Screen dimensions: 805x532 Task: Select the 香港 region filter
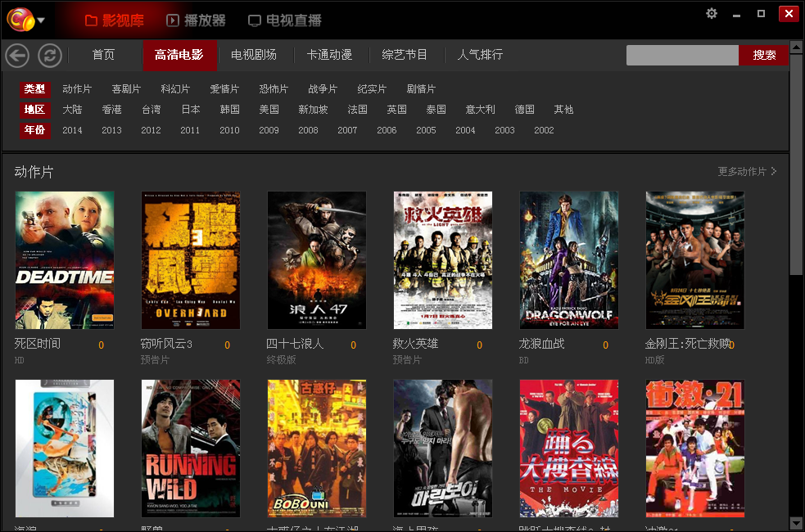point(111,110)
